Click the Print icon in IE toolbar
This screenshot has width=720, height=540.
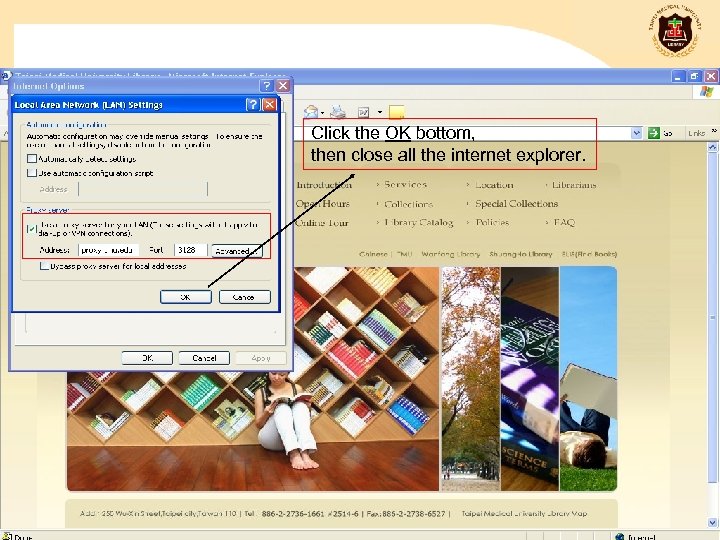(338, 112)
